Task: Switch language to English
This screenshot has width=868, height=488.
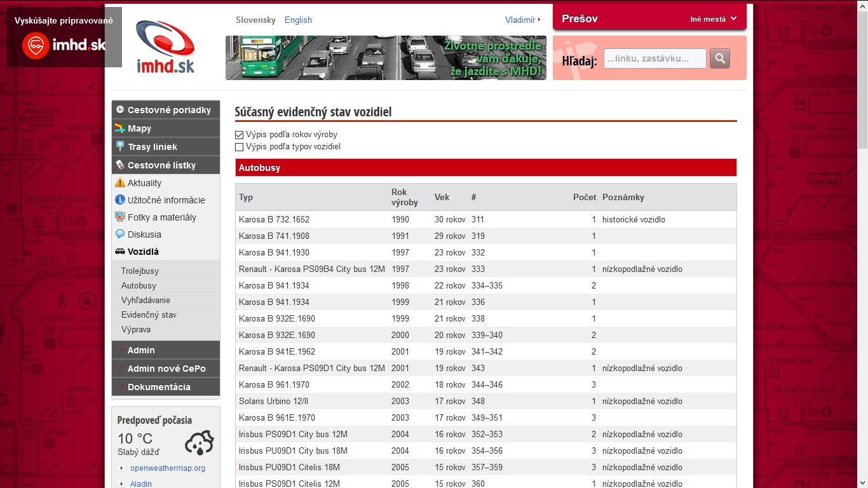Action: point(298,20)
